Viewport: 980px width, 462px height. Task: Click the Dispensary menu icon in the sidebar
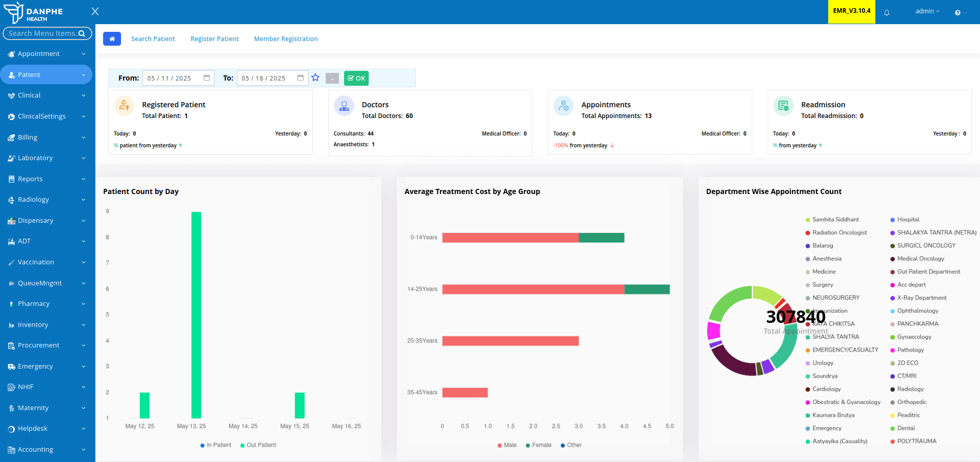11,221
